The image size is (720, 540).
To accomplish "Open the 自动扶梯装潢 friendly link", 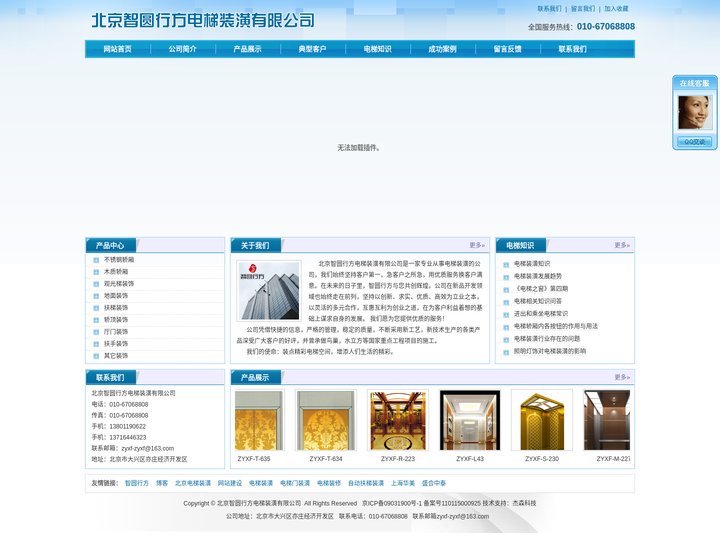I will (366, 483).
